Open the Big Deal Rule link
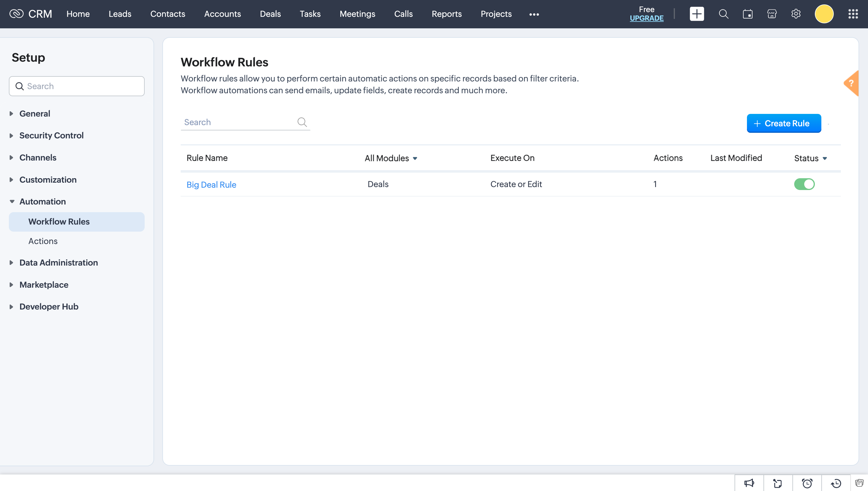868x491 pixels. pyautogui.click(x=211, y=184)
